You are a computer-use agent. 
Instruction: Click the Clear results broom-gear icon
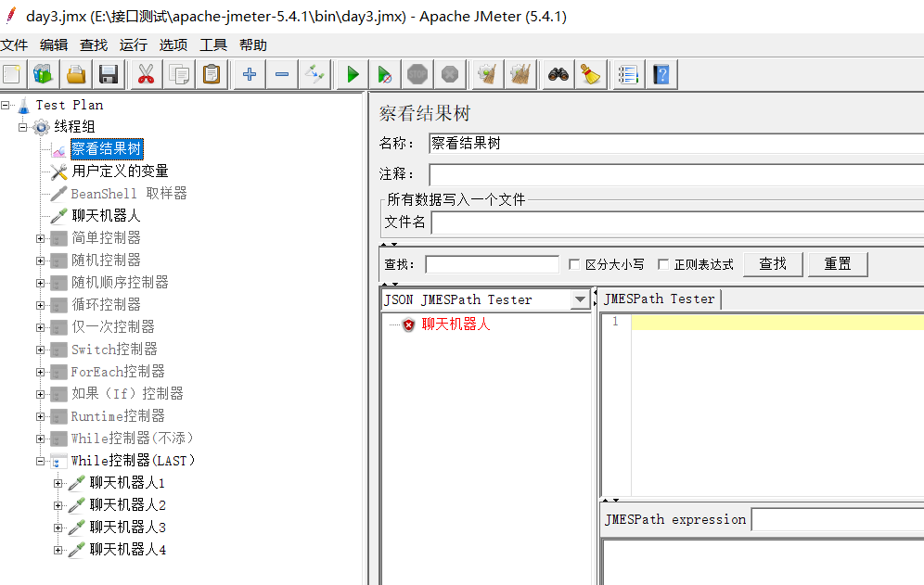click(x=487, y=75)
